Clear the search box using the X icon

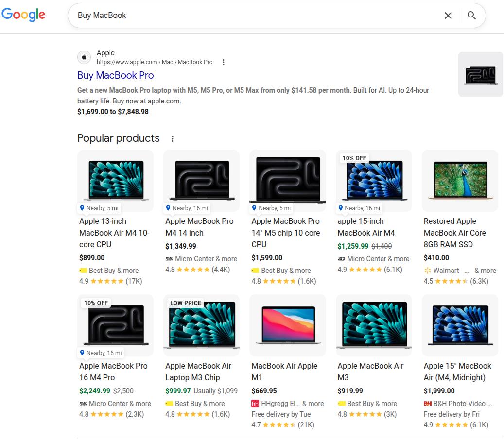tap(448, 15)
